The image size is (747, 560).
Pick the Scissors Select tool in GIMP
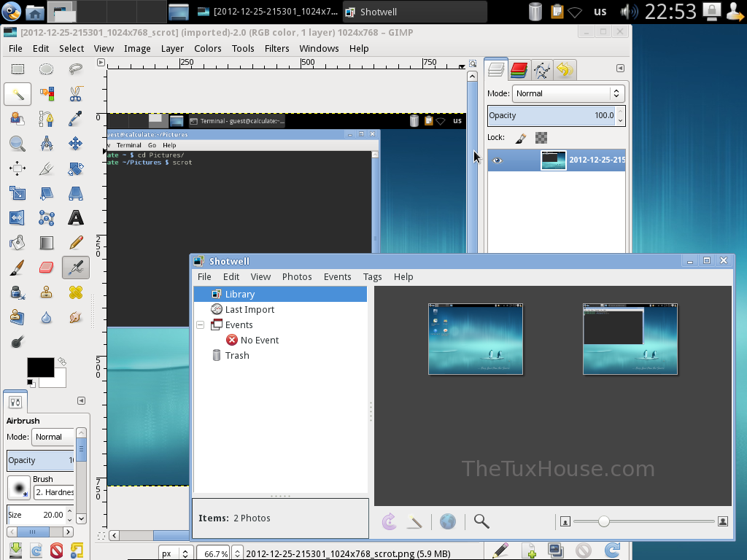tap(76, 93)
